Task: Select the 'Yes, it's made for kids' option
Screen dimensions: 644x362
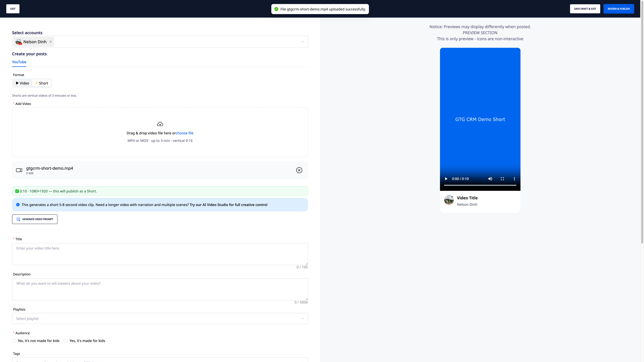Action: pyautogui.click(x=66, y=341)
